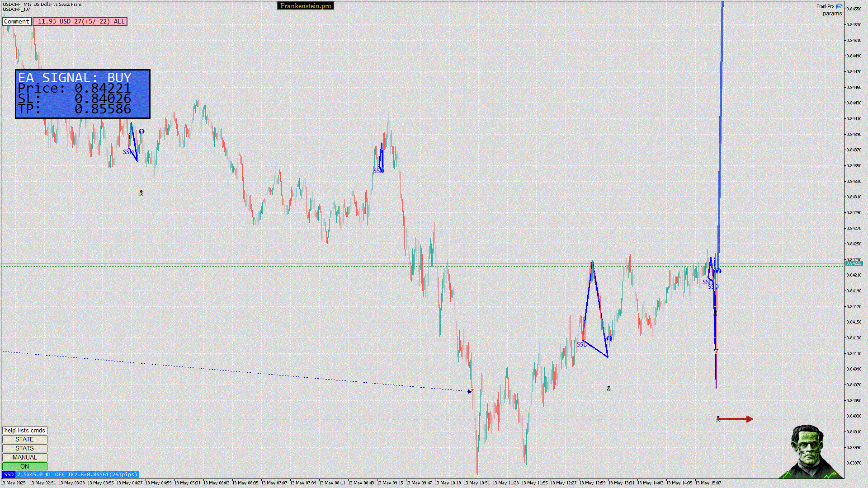Click the 0.83970 price axis label
This screenshot has width=868, height=488.
[x=854, y=463]
